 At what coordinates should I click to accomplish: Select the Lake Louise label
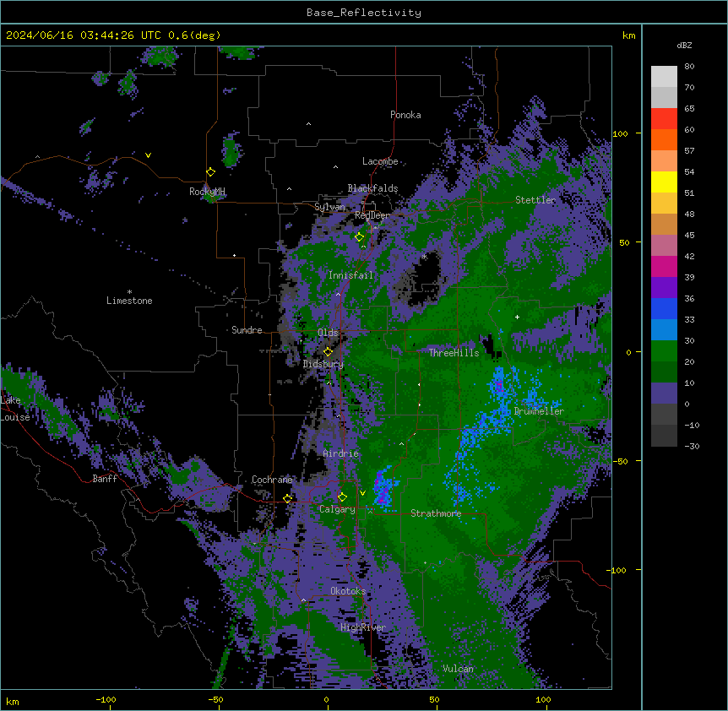click(x=15, y=409)
